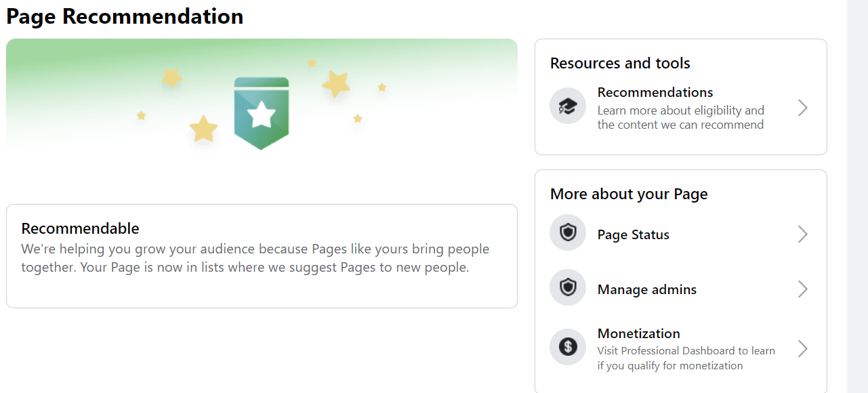Click the graduation cap Recommendations icon

(x=568, y=106)
